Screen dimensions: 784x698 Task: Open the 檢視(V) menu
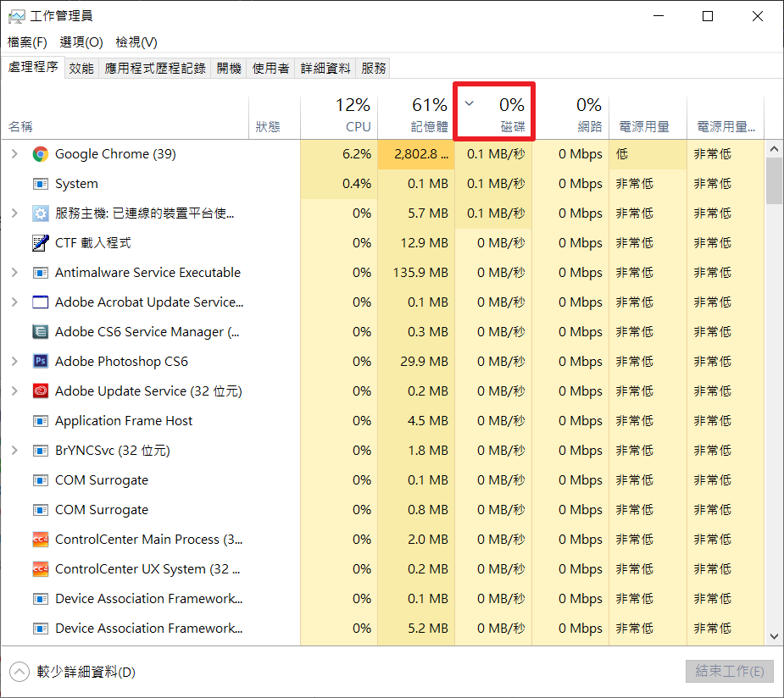coord(136,42)
